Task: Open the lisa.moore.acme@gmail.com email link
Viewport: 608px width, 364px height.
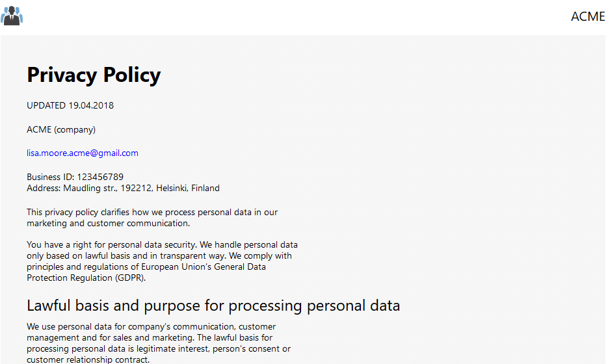Action: tap(82, 153)
